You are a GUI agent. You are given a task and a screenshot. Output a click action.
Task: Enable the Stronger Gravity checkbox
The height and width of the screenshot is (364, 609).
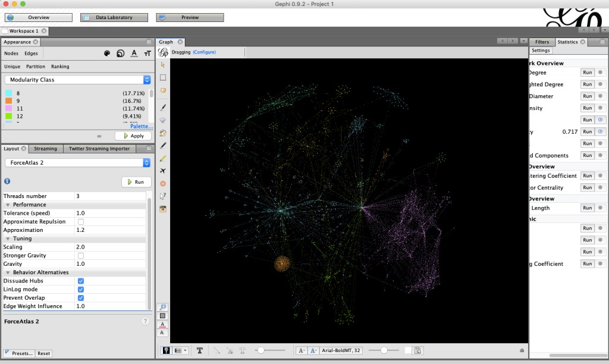click(81, 256)
